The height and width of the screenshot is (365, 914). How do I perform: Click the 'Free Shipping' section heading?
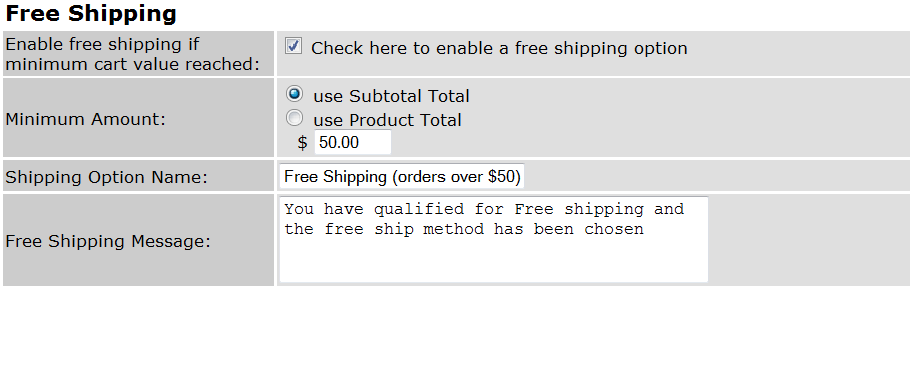(x=91, y=13)
